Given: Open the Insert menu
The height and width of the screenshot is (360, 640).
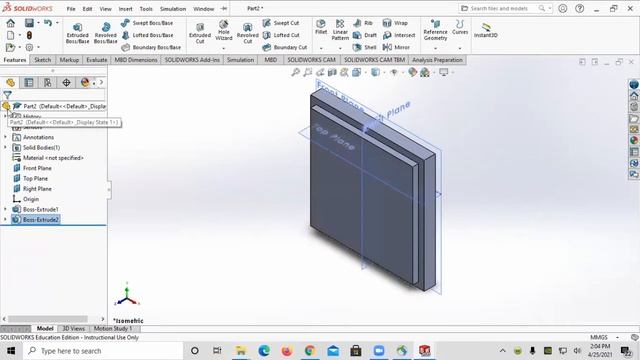Looking at the screenshot, I should 125,9.
